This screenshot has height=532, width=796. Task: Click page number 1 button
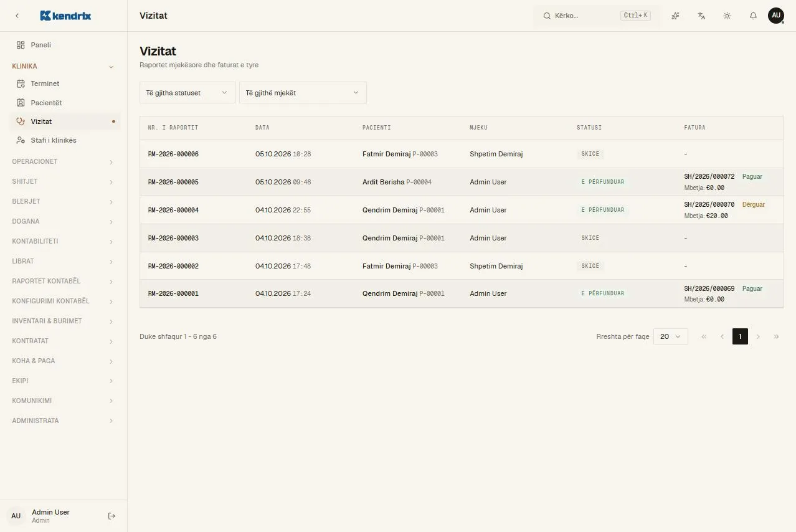(740, 336)
